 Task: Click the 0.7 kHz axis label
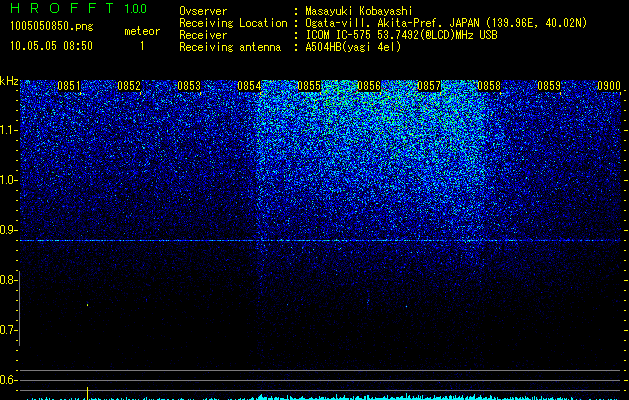(8, 330)
